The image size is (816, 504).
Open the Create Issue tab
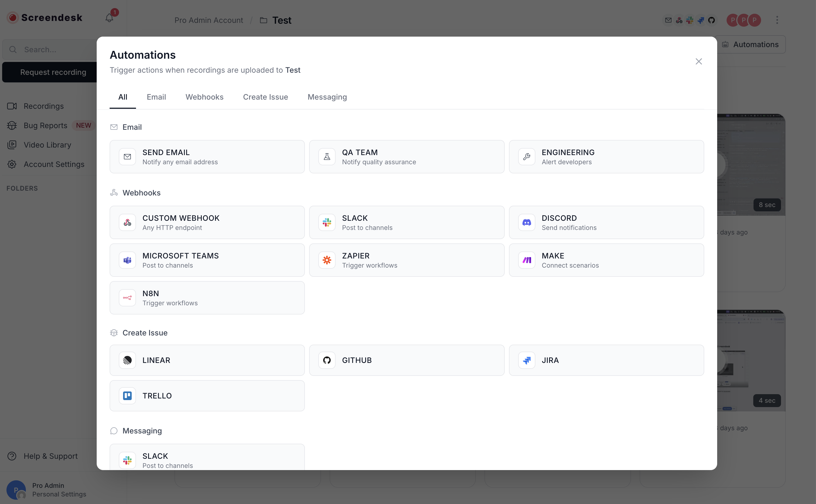(265, 97)
